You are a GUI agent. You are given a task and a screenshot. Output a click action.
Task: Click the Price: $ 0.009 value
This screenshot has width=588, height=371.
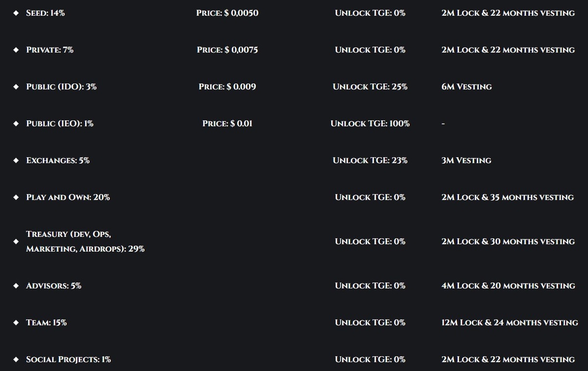[227, 87]
